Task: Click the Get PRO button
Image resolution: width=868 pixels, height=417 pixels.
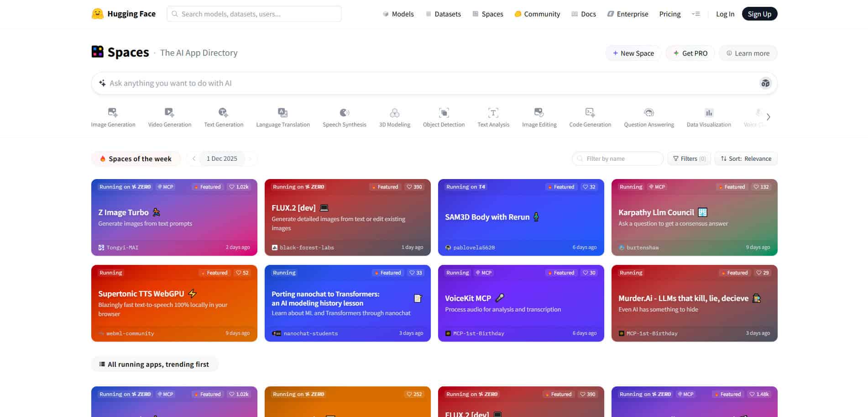Action: click(x=690, y=53)
